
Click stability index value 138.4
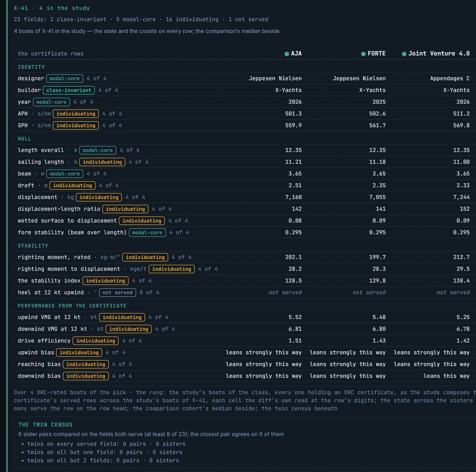click(461, 281)
